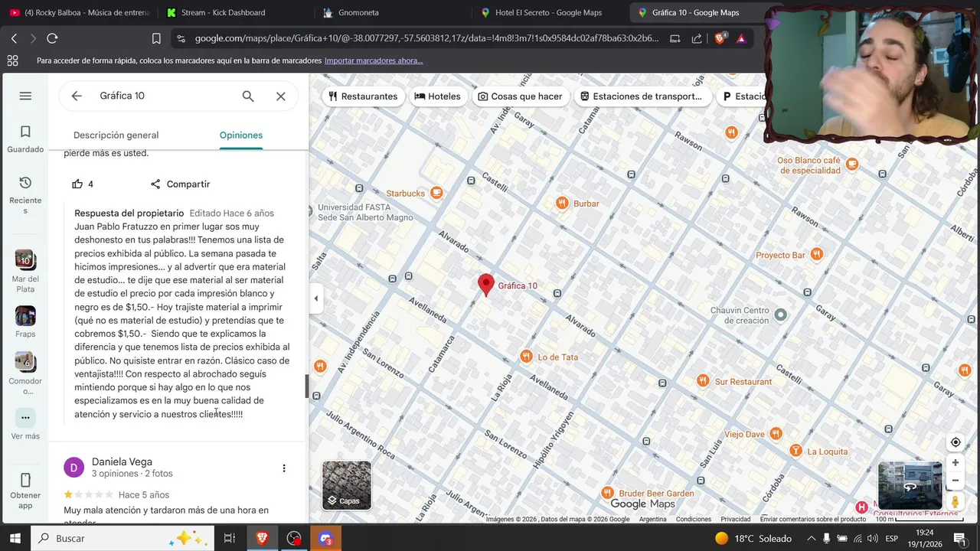Filter map by Cosas que hacer chip
980x551 pixels.
pos(520,96)
